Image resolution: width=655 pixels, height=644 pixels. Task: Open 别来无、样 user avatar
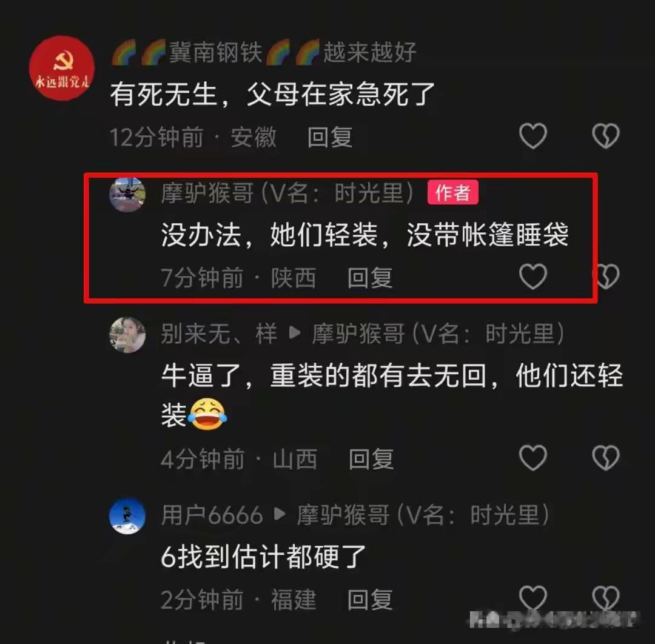[x=127, y=335]
